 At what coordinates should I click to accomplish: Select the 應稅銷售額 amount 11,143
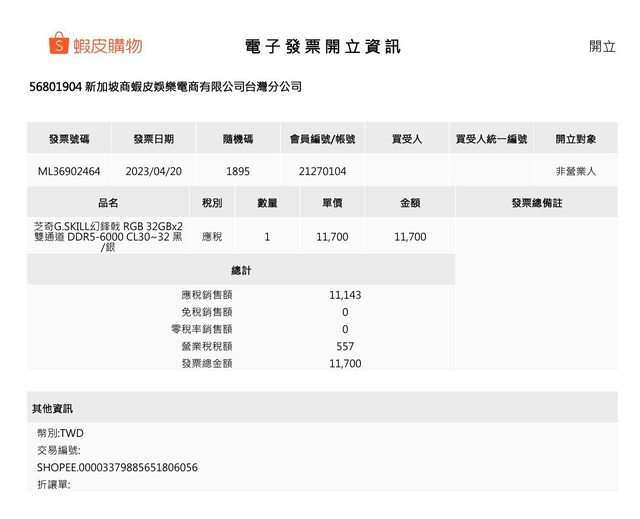(x=344, y=295)
